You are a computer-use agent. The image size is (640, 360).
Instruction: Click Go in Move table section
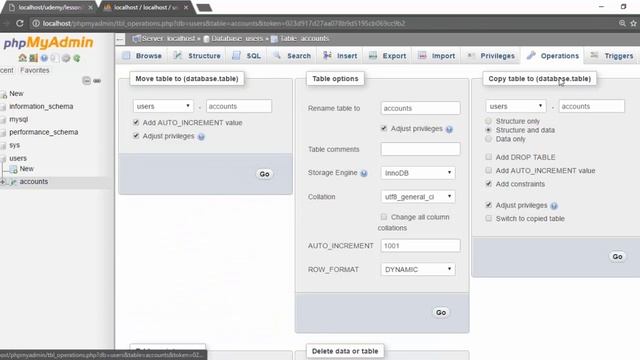[264, 174]
